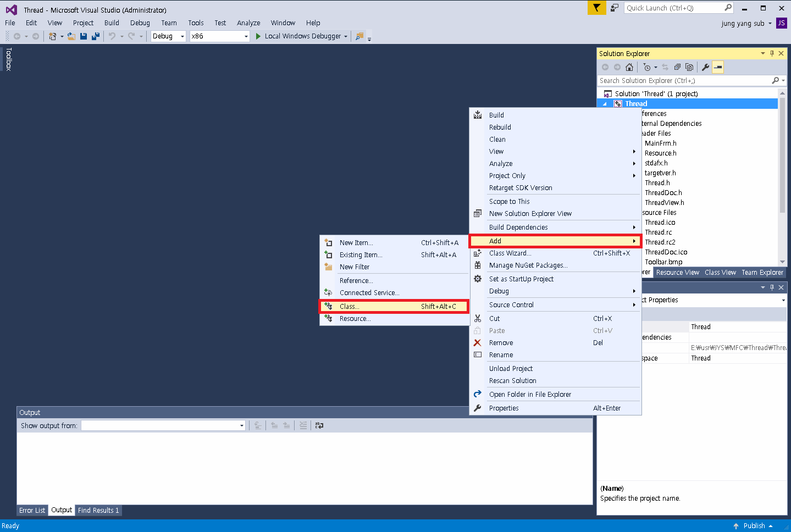
Task: Open the Toolbox side tab
Action: coord(8,59)
